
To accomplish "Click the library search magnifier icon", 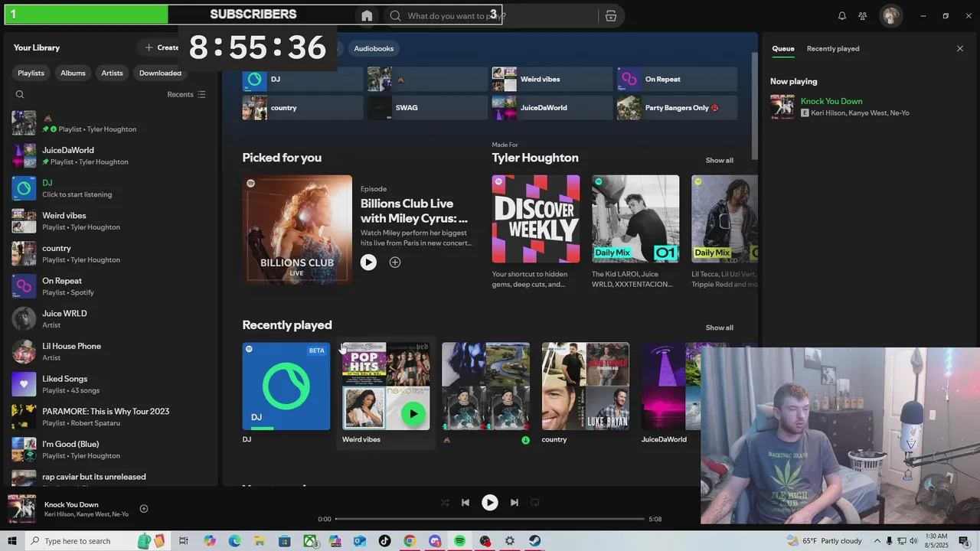I will click(20, 94).
